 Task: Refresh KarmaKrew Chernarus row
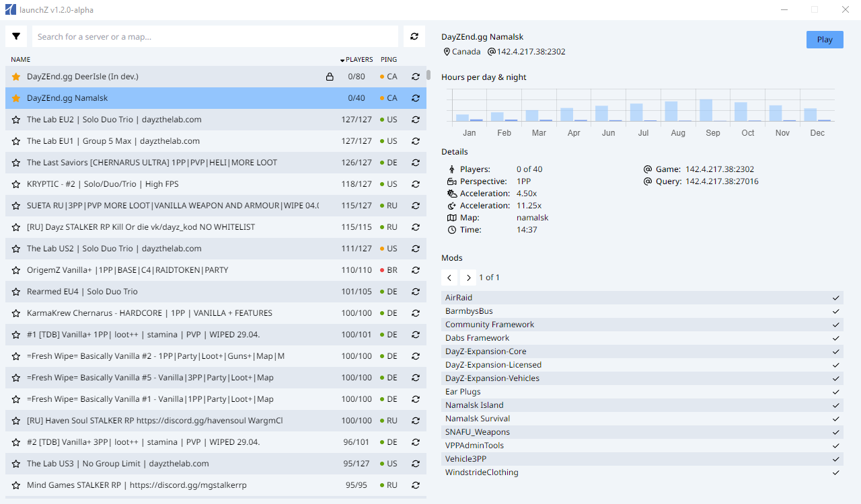point(416,313)
